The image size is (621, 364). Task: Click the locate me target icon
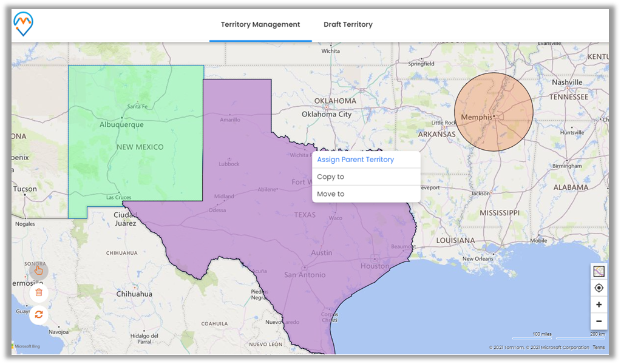[599, 288]
